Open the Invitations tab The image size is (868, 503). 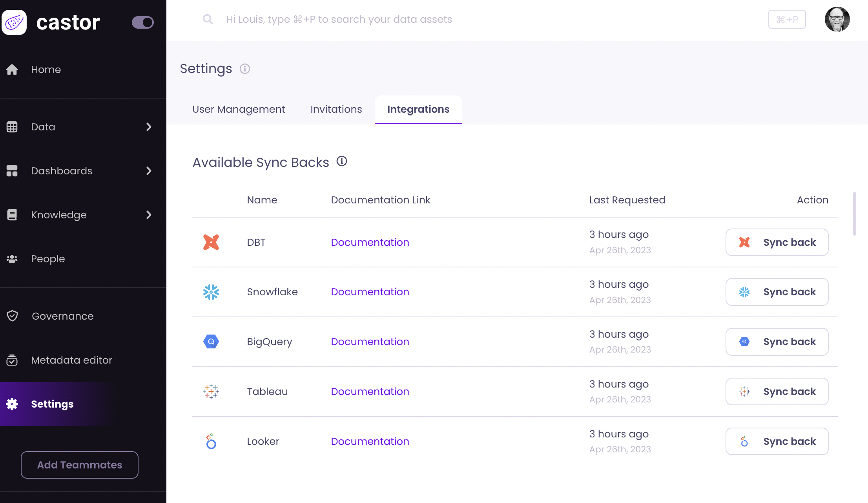[x=336, y=109]
